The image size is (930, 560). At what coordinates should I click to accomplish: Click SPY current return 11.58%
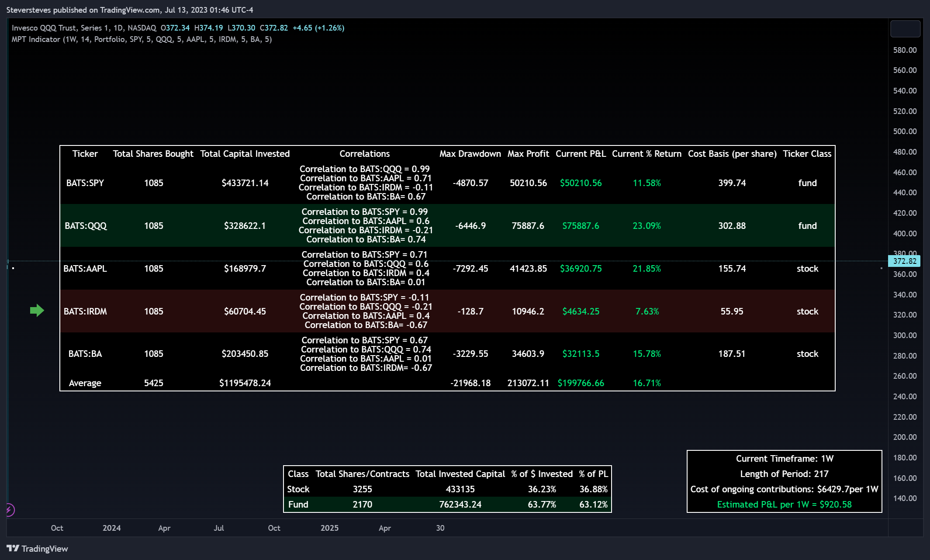click(x=647, y=183)
